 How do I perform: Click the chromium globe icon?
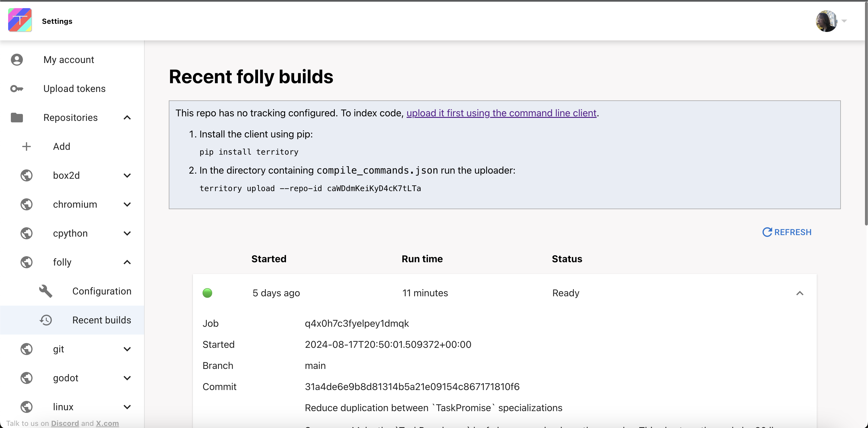(x=26, y=205)
